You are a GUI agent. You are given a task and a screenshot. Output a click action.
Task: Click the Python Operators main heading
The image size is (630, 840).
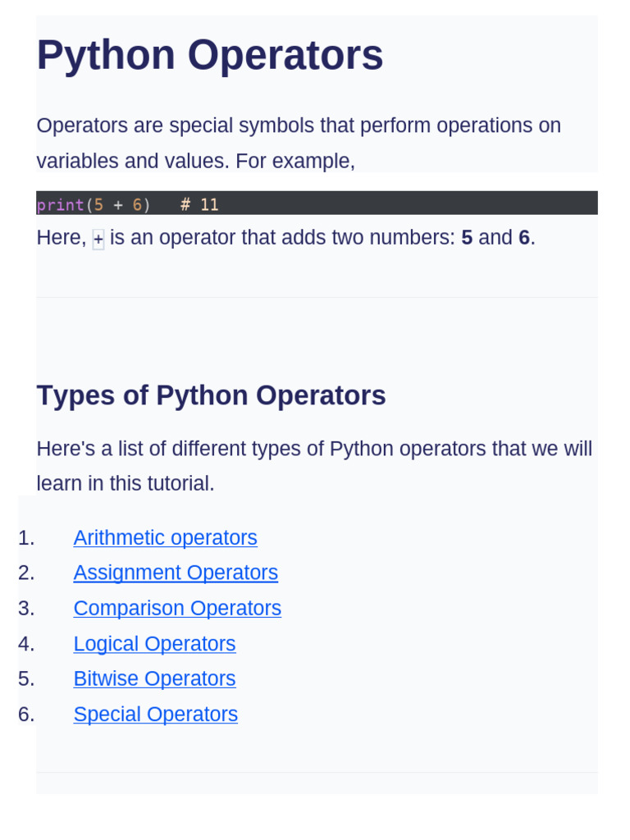point(210,56)
